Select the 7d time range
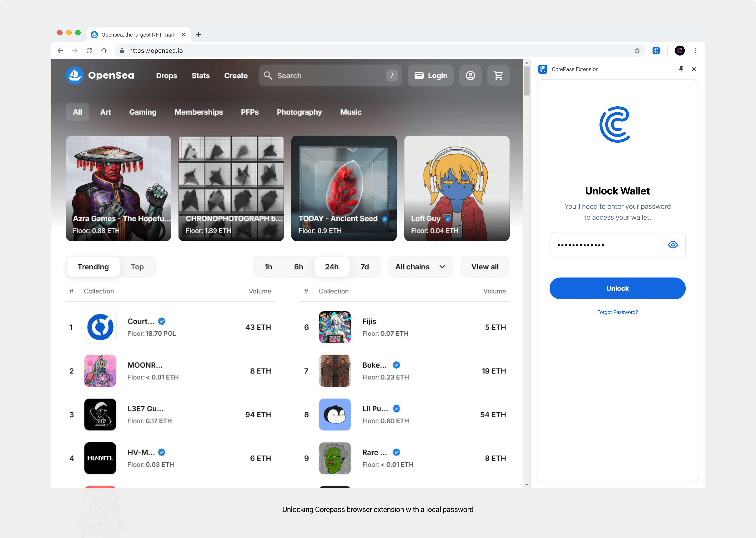 [x=364, y=267]
